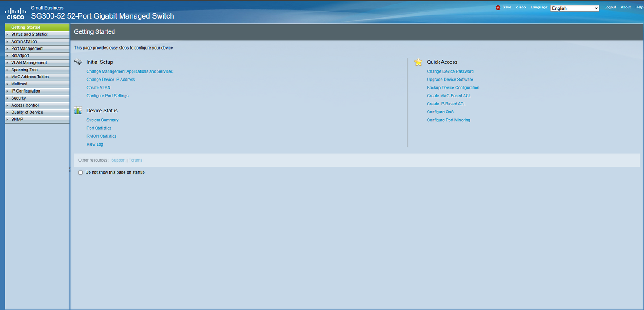Image resolution: width=644 pixels, height=310 pixels.
Task: Open the Support resource link
Action: click(118, 160)
